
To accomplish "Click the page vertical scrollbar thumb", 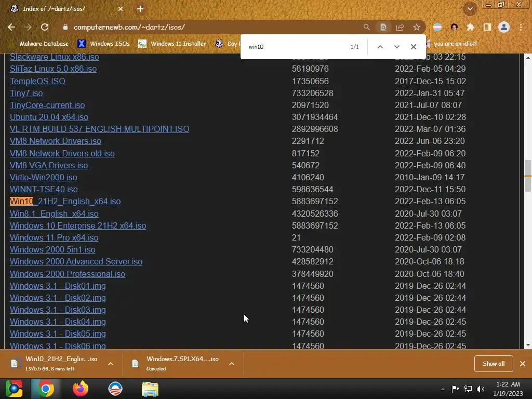I will pyautogui.click(x=528, y=176).
